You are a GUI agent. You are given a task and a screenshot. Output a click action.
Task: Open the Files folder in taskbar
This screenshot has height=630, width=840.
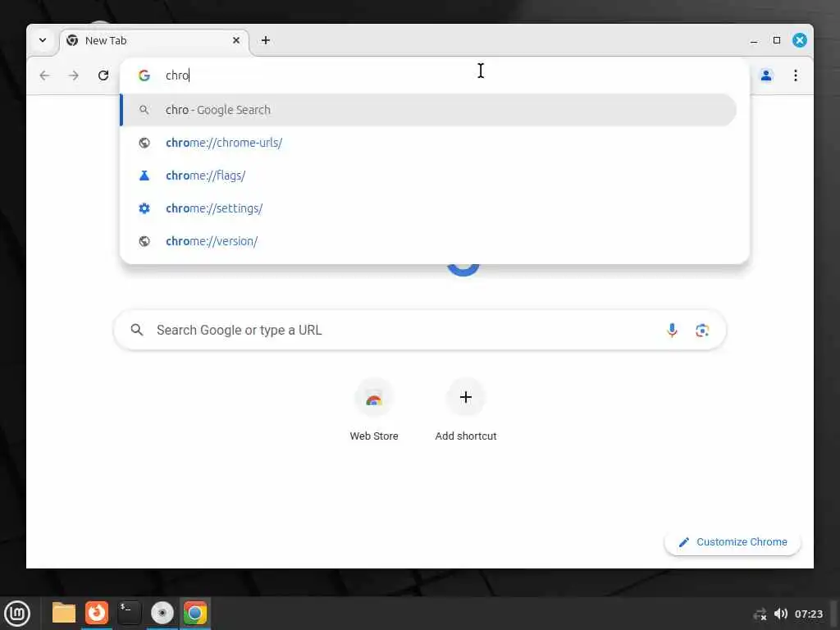pyautogui.click(x=64, y=613)
